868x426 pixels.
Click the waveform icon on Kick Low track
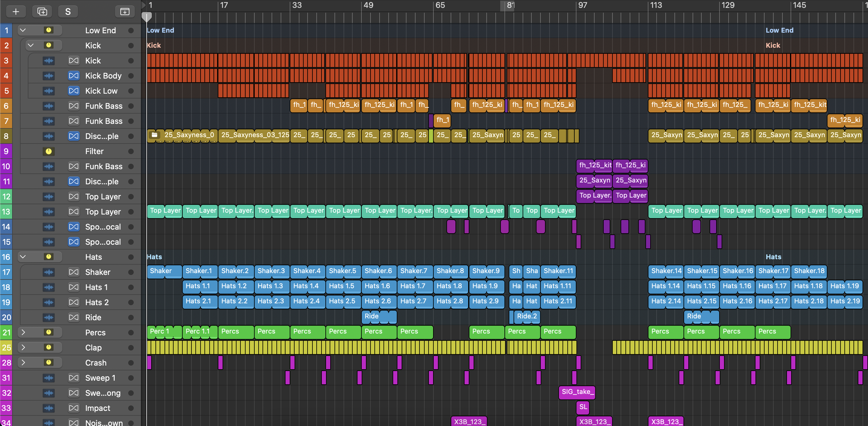click(x=49, y=91)
